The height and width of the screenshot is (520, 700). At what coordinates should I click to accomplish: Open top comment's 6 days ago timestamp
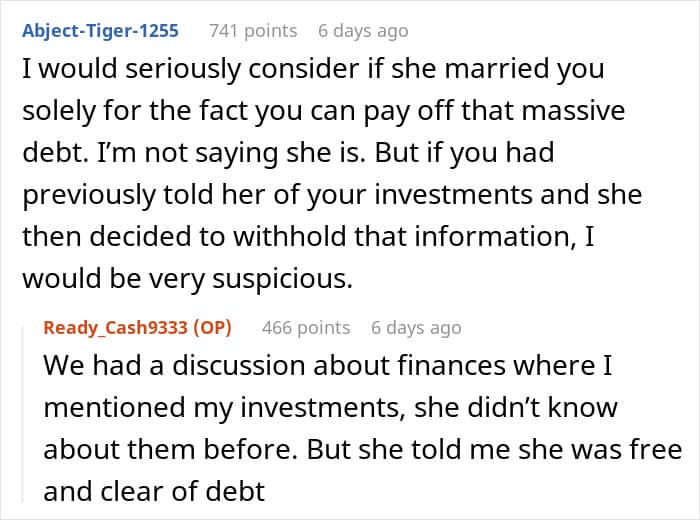363,31
